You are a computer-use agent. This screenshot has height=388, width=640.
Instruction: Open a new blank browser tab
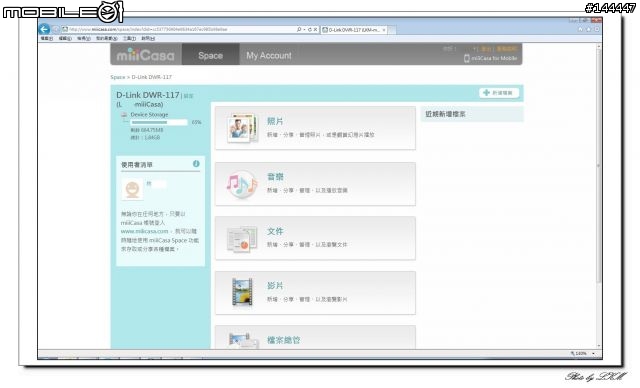click(x=392, y=30)
